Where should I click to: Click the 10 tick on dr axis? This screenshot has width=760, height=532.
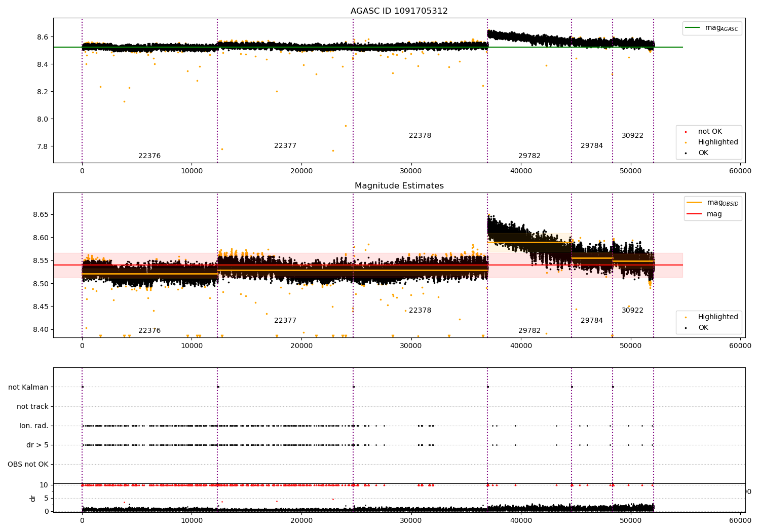point(44,485)
